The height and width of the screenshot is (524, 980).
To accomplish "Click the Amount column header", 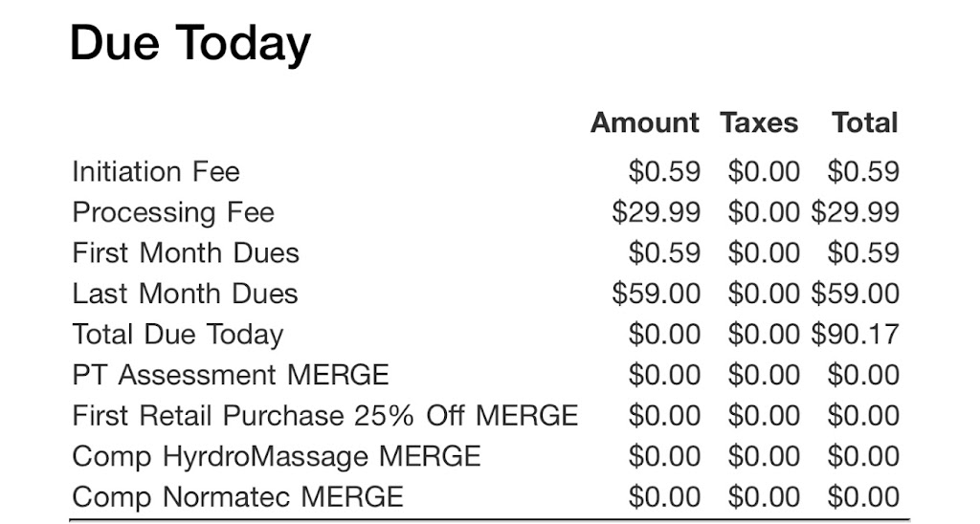I will coord(645,123).
